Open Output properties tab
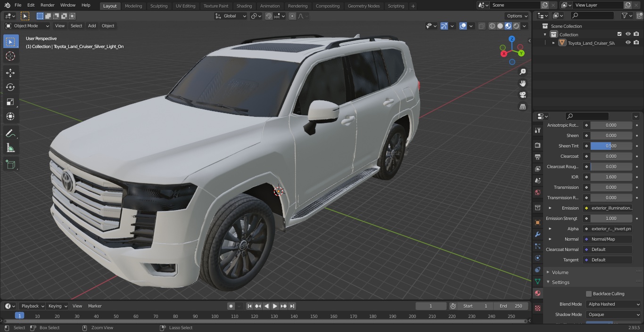 pyautogui.click(x=537, y=157)
